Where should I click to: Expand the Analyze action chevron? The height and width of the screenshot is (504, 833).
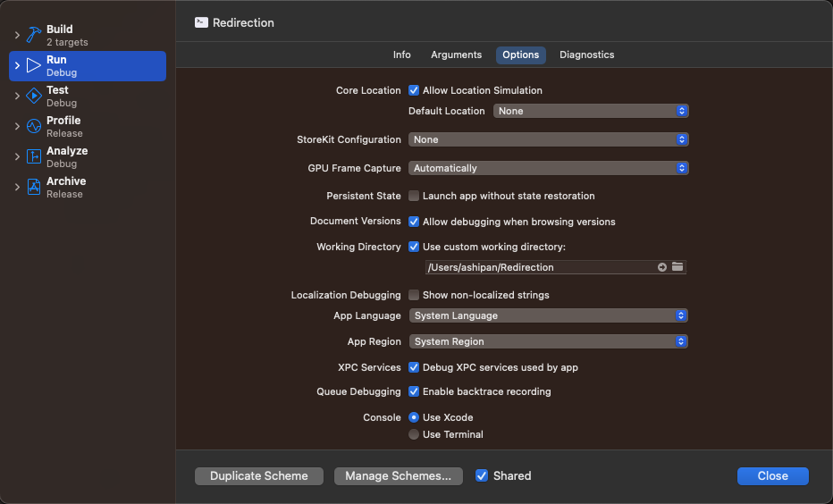tap(17, 156)
